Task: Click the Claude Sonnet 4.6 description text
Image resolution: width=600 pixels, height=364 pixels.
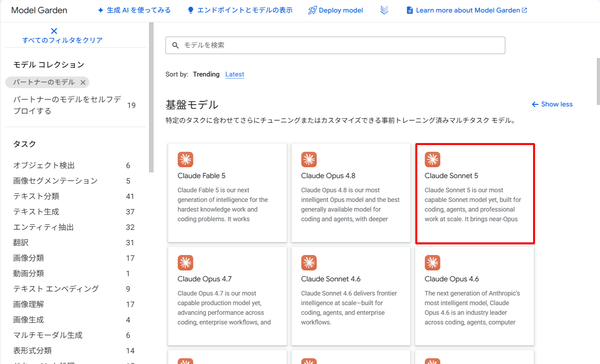Action: 349,308
